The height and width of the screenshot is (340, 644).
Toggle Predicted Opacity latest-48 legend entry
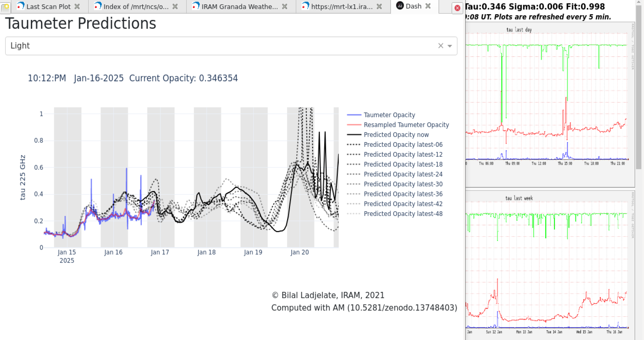(403, 214)
